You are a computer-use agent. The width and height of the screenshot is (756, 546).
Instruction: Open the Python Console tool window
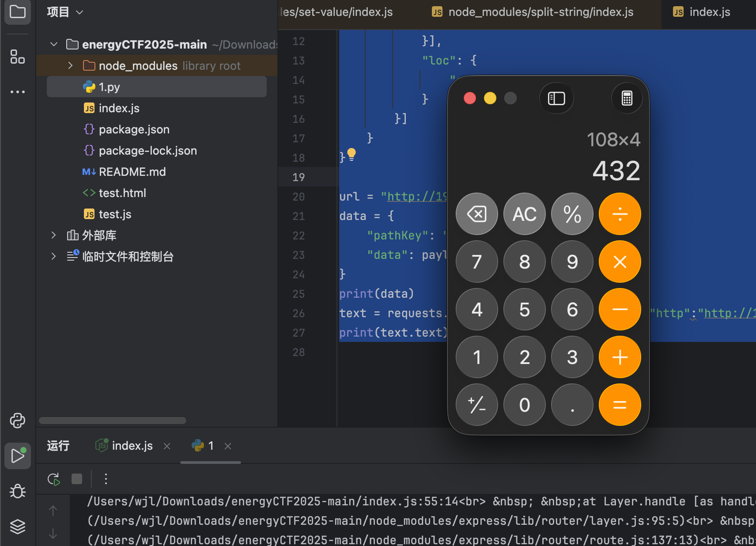(18, 421)
